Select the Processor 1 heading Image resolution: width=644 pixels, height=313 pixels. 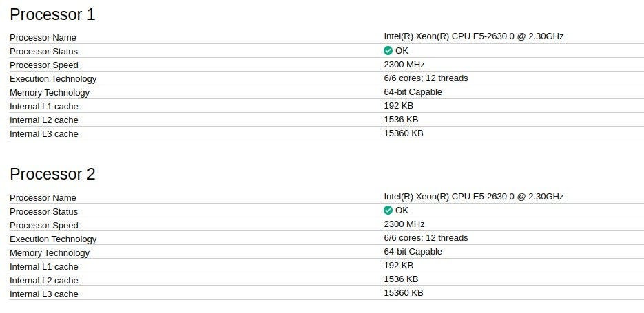click(52, 14)
